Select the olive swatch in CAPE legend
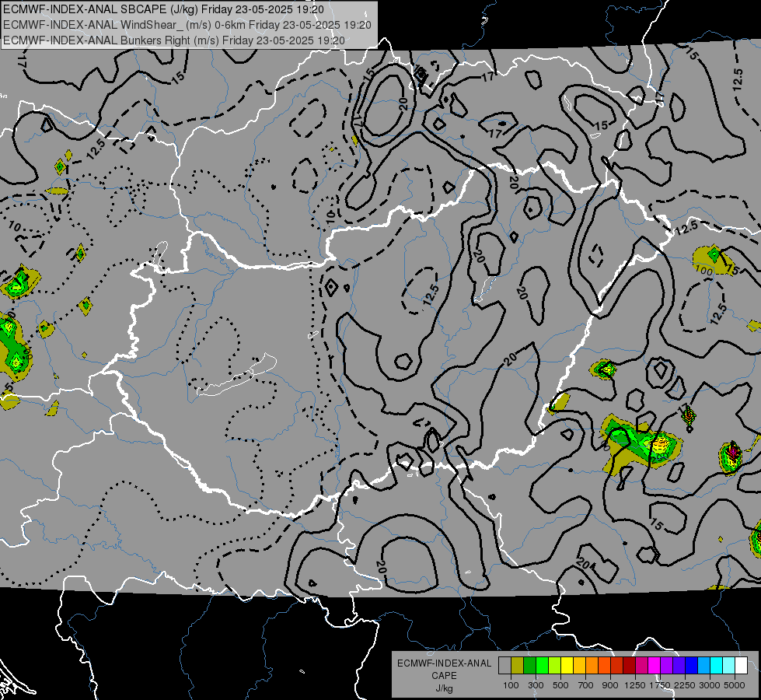 (518, 666)
